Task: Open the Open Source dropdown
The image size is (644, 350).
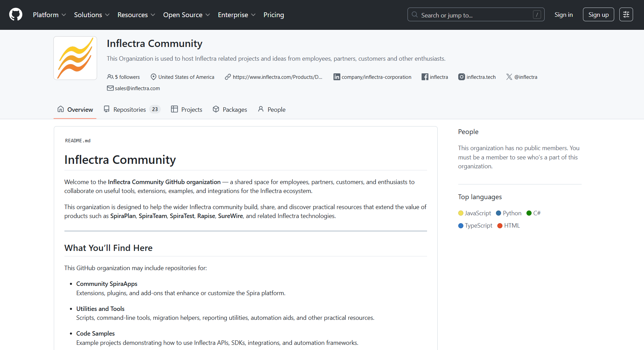Action: tap(186, 15)
